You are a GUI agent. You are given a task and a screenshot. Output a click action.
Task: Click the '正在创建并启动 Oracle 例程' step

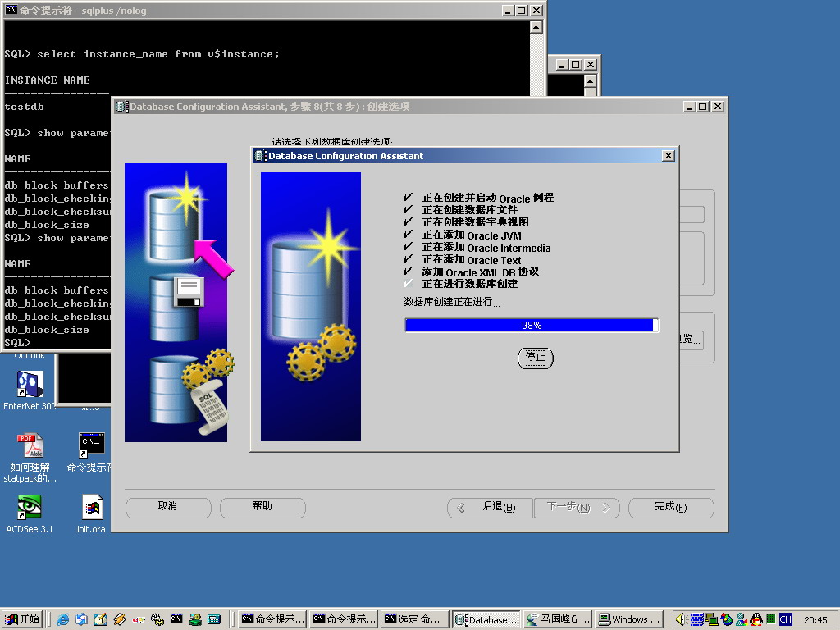pyautogui.click(x=487, y=198)
